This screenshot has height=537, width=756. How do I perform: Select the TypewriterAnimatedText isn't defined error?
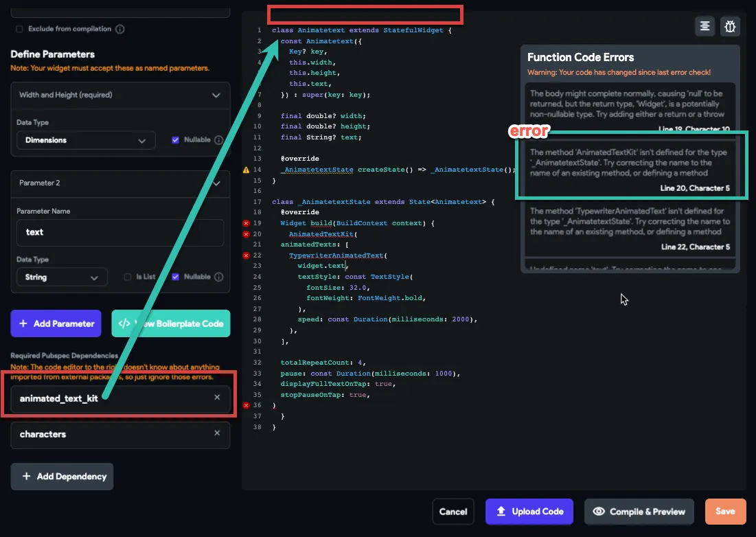click(x=630, y=228)
